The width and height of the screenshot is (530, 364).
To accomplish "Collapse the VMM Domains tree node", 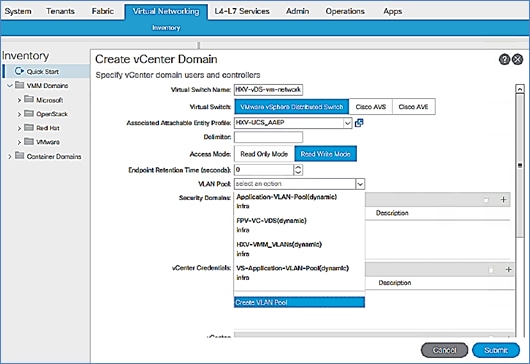I will pyautogui.click(x=10, y=86).
